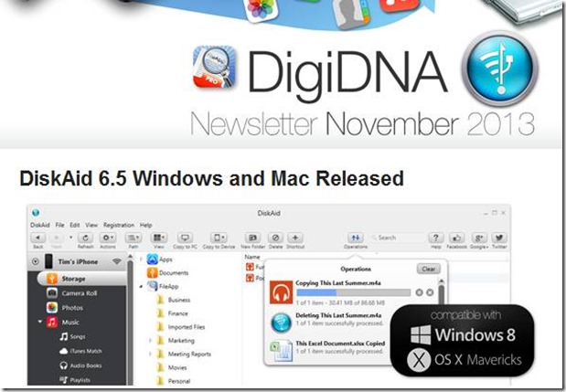Screen dimensions: 566x392
Task: Open Camera Roll in the sidebar
Action: [79, 293]
